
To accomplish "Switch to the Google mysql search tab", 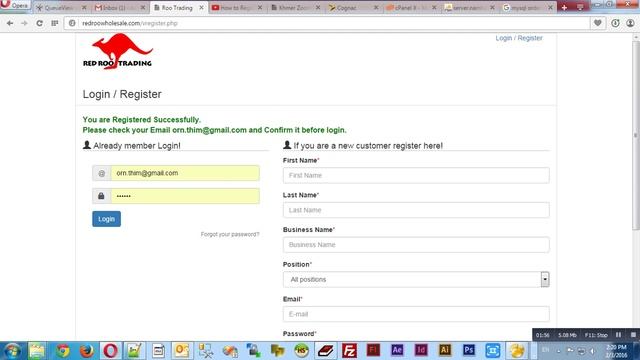I will coord(528,8).
